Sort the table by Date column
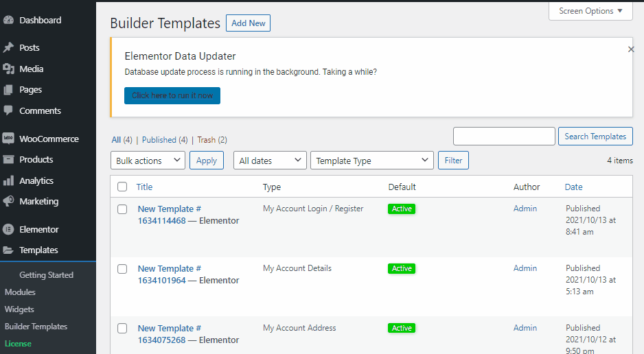This screenshot has width=644, height=354. point(573,187)
